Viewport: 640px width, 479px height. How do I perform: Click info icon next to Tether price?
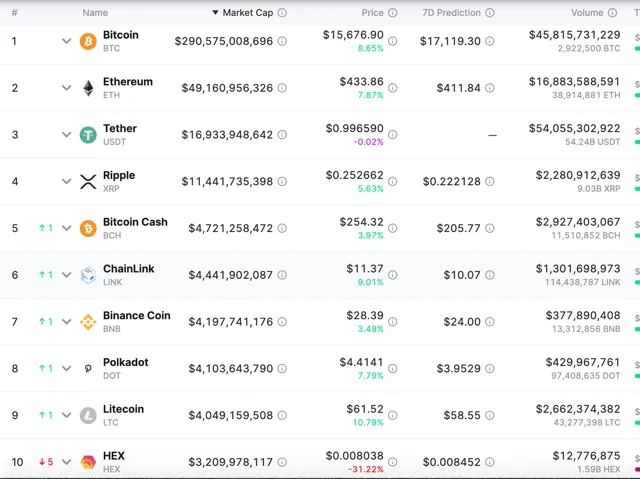[x=392, y=135]
